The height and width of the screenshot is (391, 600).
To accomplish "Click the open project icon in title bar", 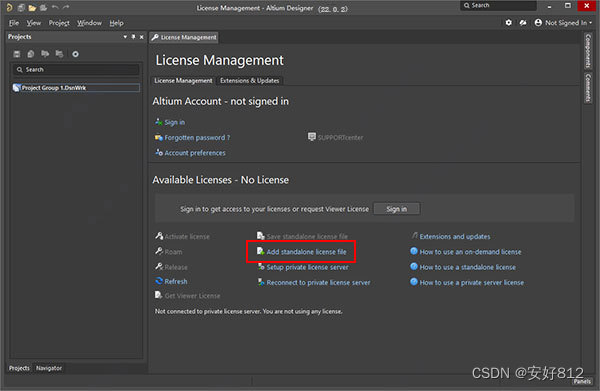I will 44,8.
